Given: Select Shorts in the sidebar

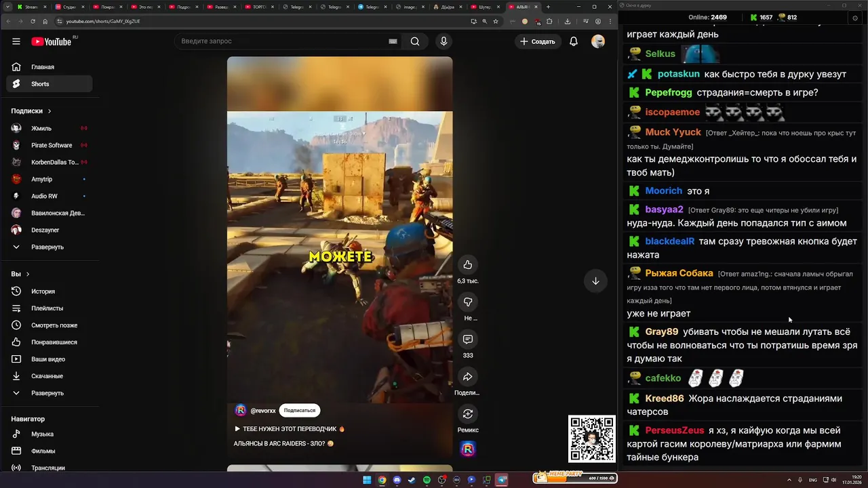Looking at the screenshot, I should click(x=49, y=84).
